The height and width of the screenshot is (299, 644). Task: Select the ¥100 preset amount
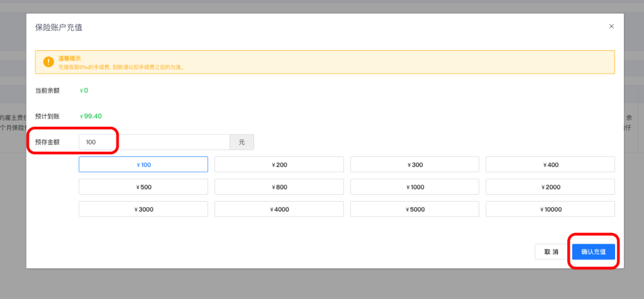[x=143, y=165]
